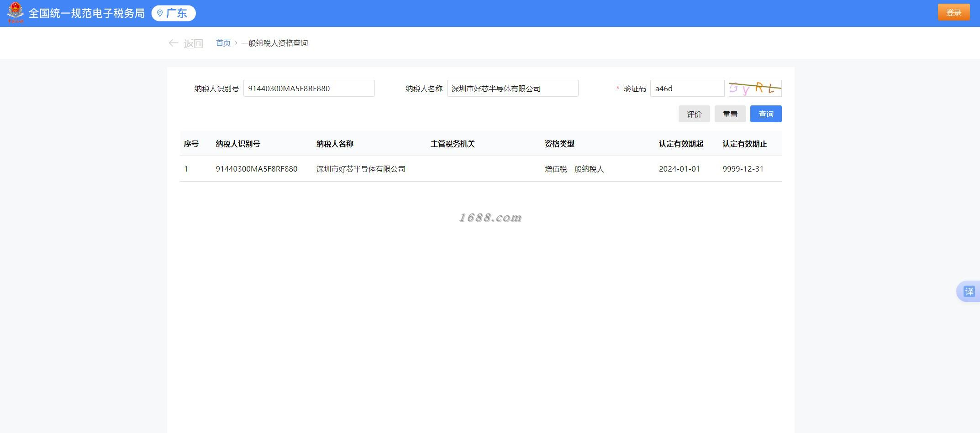Screen dimensions: 980x433
Task: Click the 一般纳税人资格查询 breadcrumb text
Action: tap(274, 43)
